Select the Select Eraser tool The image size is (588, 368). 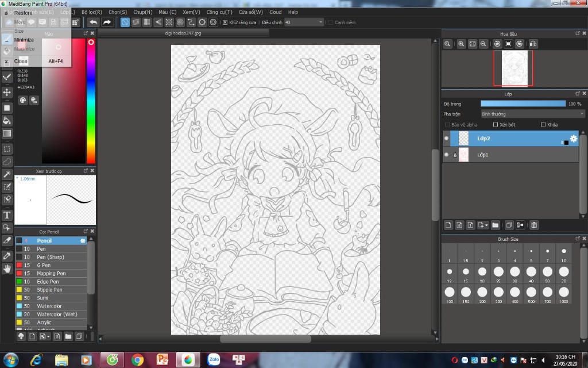pyautogui.click(x=7, y=200)
